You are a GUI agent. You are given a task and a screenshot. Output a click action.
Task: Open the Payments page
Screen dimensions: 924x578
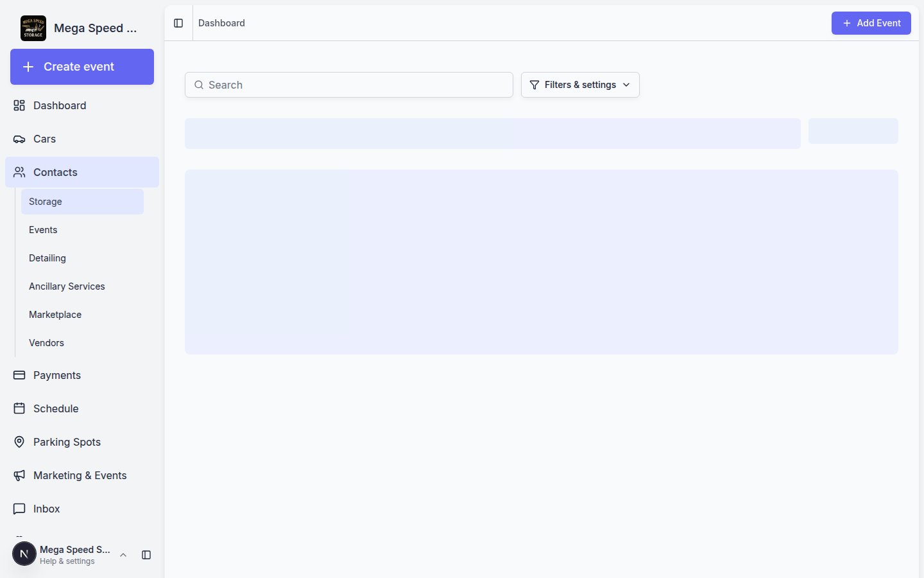(x=82, y=375)
